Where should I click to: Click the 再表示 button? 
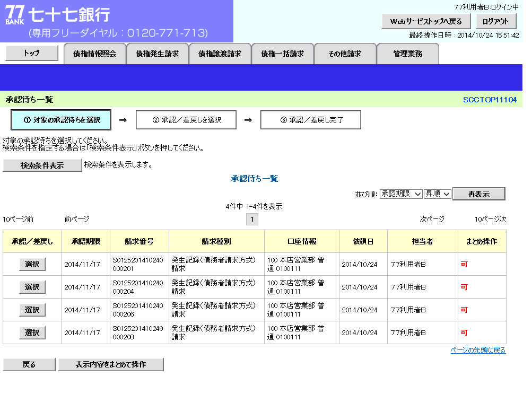(479, 194)
